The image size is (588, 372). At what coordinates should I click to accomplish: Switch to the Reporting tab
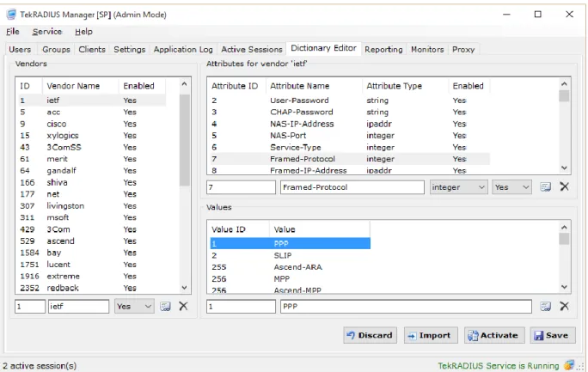[383, 50]
